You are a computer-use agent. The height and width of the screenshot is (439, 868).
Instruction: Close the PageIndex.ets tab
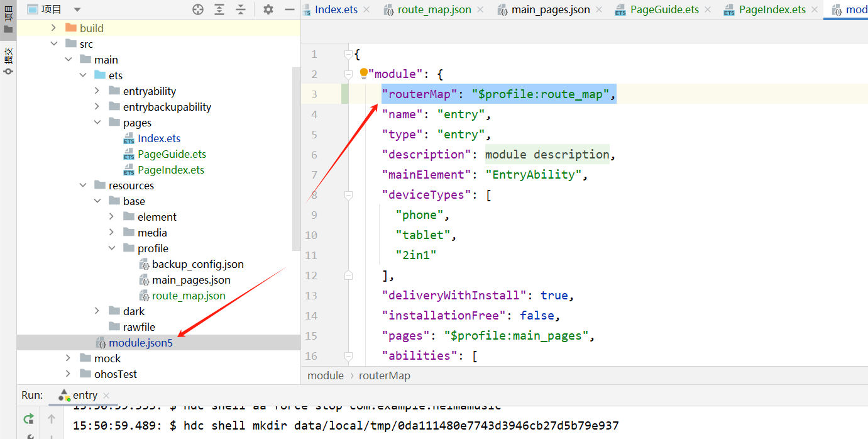pos(815,9)
